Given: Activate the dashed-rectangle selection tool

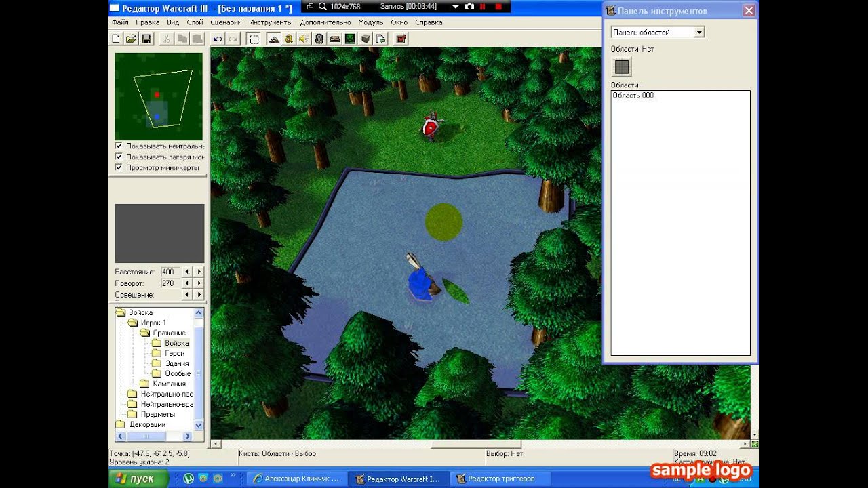Looking at the screenshot, I should click(x=254, y=39).
